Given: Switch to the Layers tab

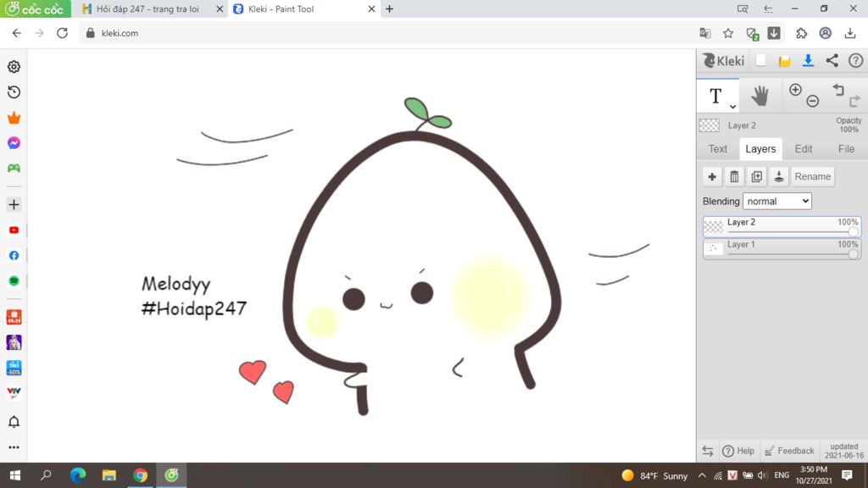Looking at the screenshot, I should click(760, 149).
